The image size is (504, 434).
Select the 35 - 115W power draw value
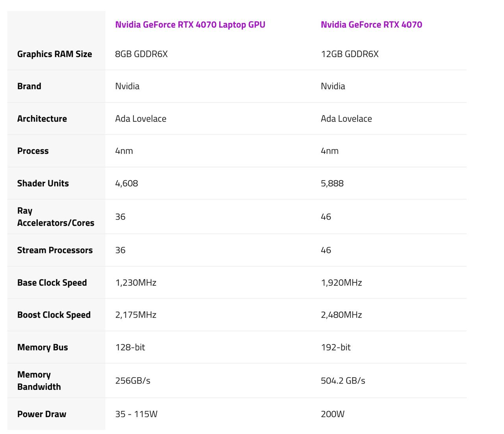pyautogui.click(x=136, y=414)
